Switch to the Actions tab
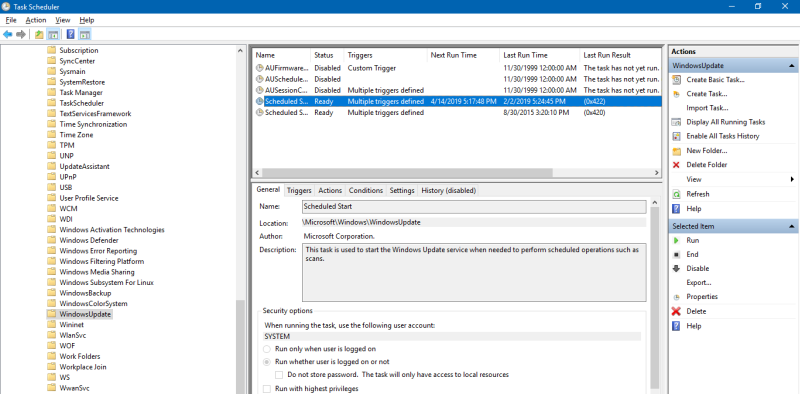The width and height of the screenshot is (800, 394). pyautogui.click(x=330, y=190)
